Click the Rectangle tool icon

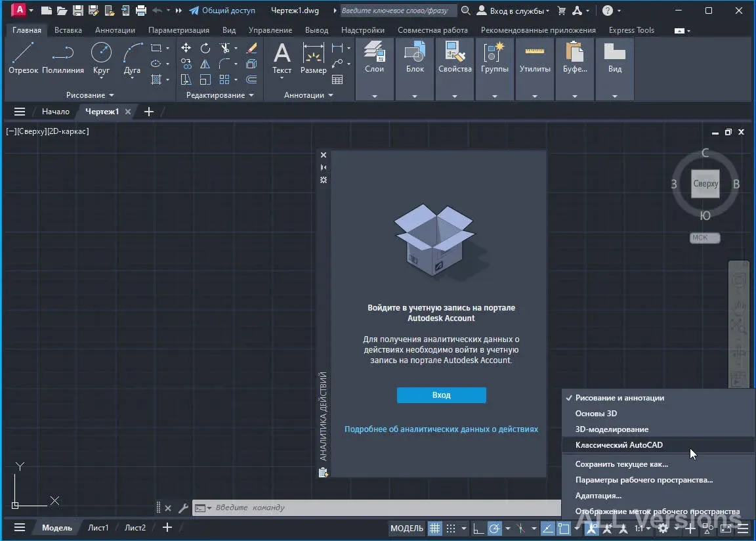(x=156, y=48)
